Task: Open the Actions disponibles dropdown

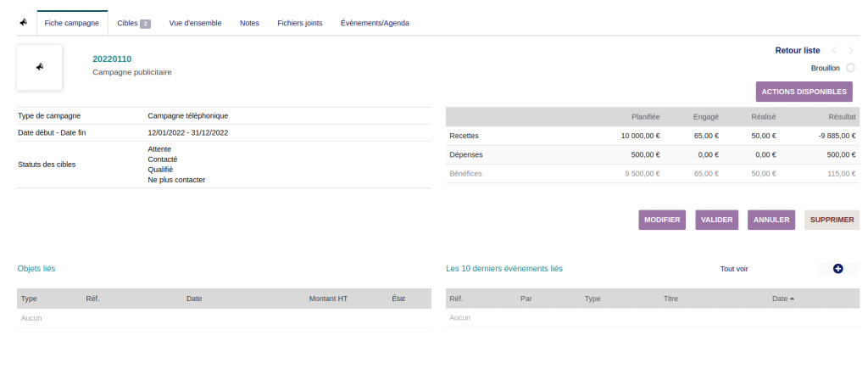Action: point(804,91)
